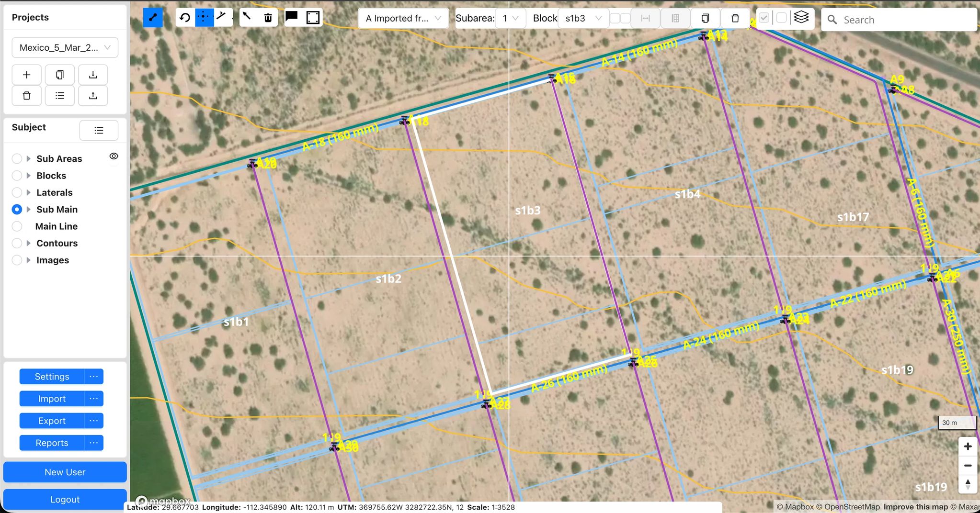
Task: Click the Reports button
Action: [52, 443]
